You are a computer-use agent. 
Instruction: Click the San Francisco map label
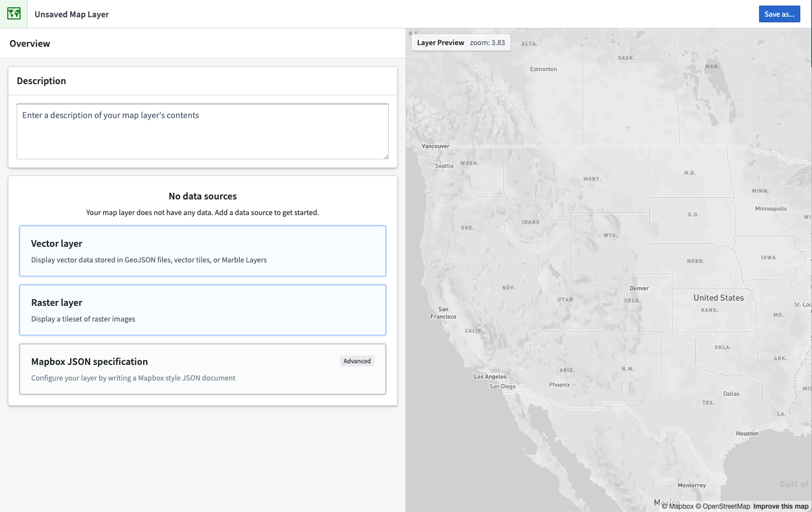tap(443, 313)
